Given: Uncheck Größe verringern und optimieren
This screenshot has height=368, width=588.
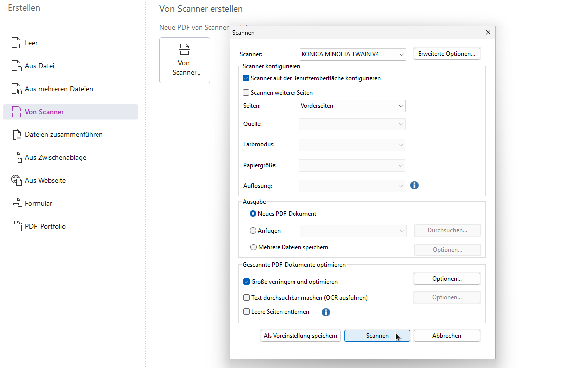Looking at the screenshot, I should click(246, 282).
